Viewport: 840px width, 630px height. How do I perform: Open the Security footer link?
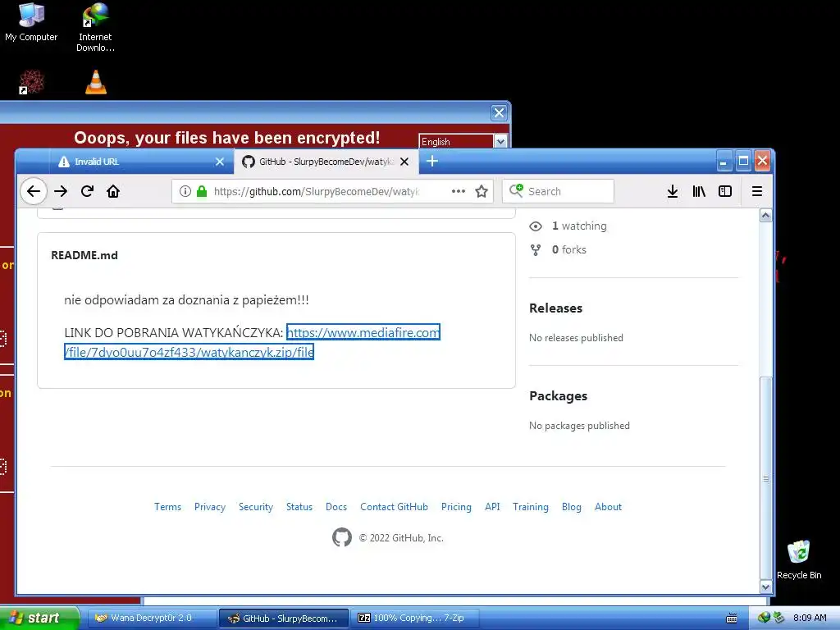(x=256, y=507)
